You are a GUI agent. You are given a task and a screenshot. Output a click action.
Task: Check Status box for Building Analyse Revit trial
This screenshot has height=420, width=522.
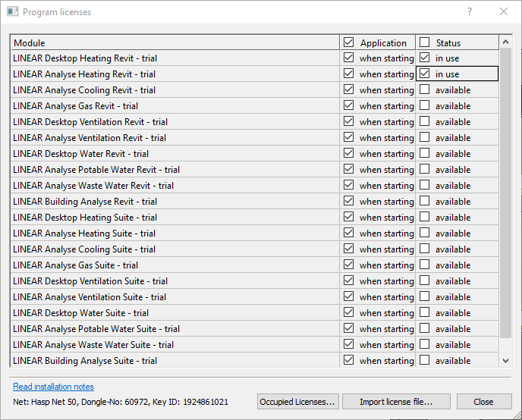point(424,201)
